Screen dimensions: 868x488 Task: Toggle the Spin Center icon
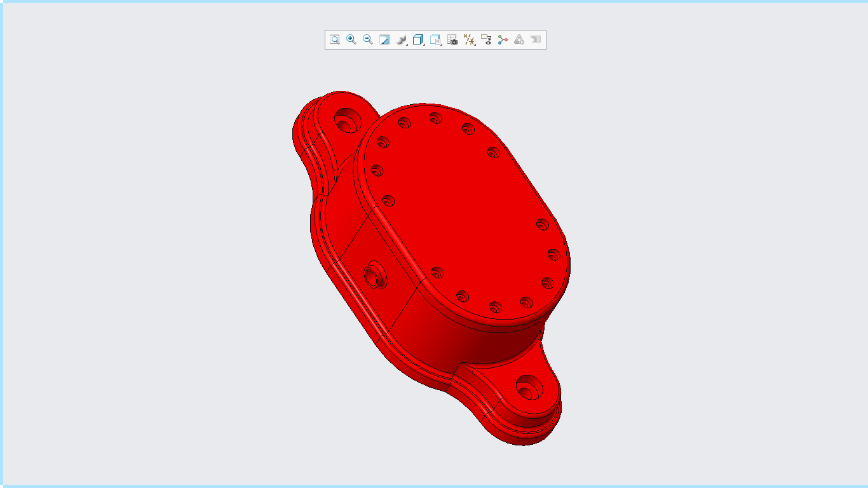503,40
